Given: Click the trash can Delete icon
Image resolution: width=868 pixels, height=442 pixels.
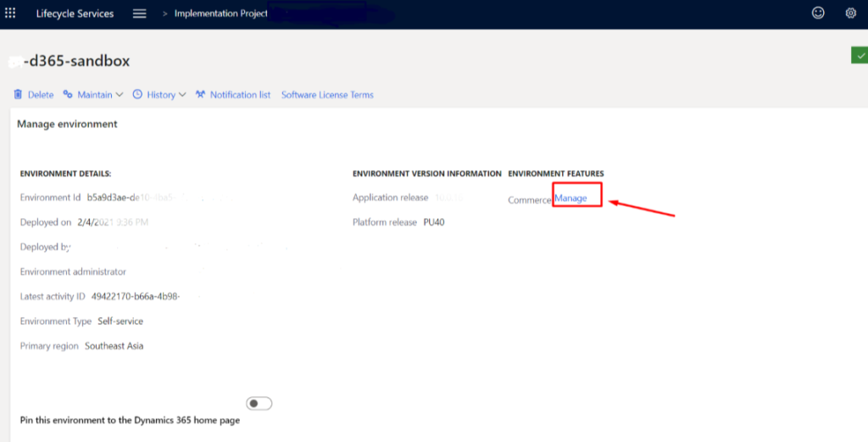Looking at the screenshot, I should [x=19, y=94].
